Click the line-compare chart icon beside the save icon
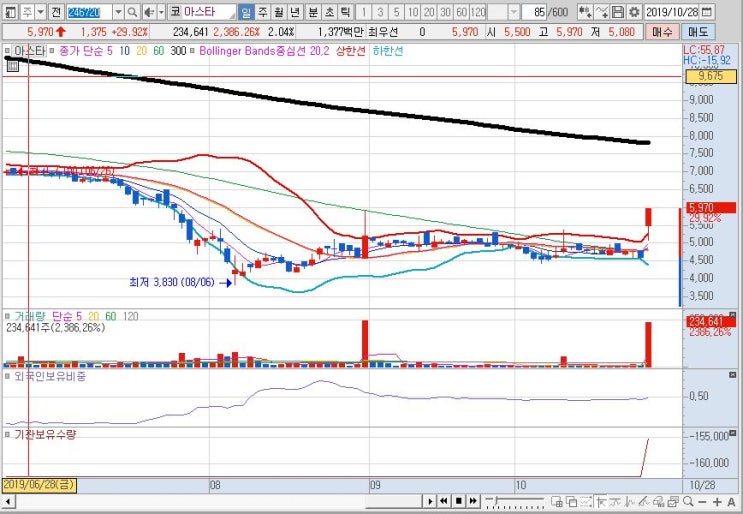Viewport: 743px width, 514px height. 602,12
